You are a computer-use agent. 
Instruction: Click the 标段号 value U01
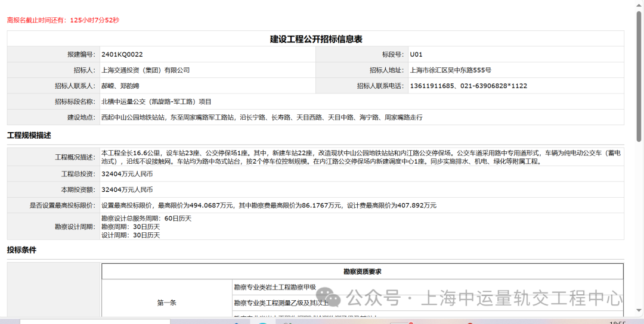(x=416, y=54)
